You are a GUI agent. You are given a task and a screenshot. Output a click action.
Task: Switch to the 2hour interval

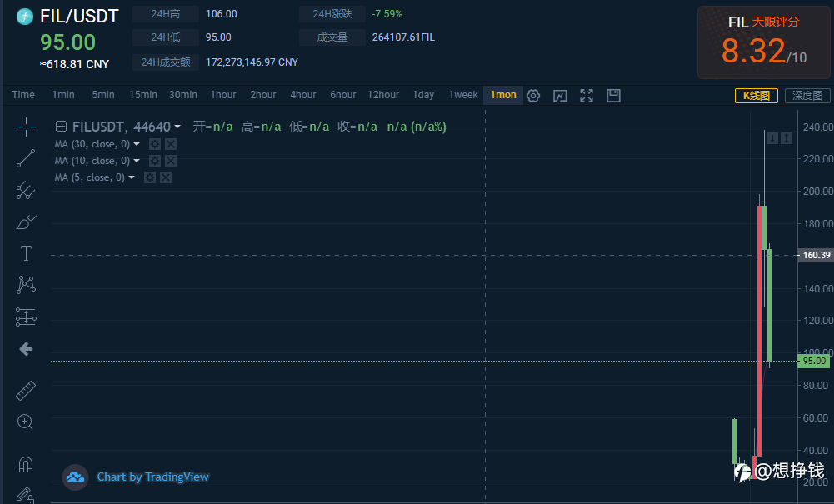click(263, 95)
